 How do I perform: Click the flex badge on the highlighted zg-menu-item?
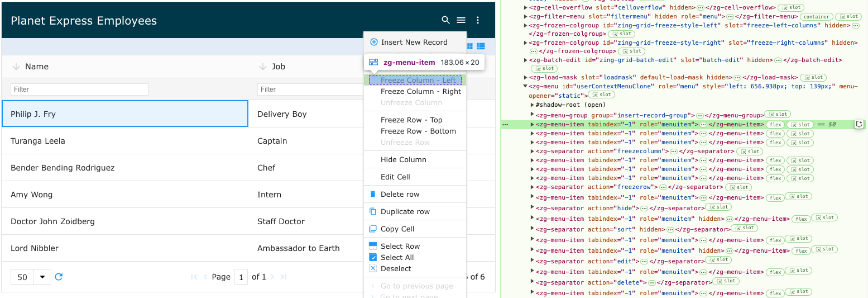tap(775, 125)
